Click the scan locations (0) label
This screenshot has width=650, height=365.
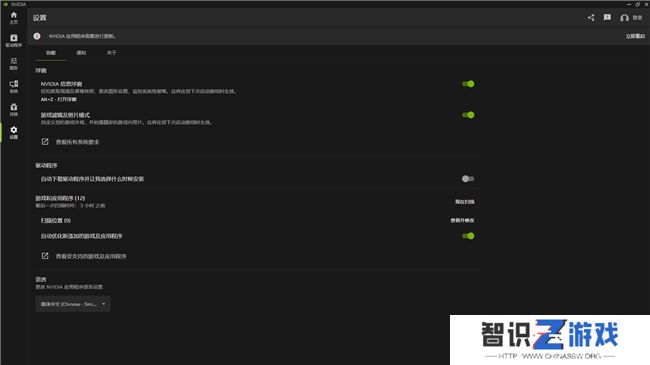[x=56, y=220]
